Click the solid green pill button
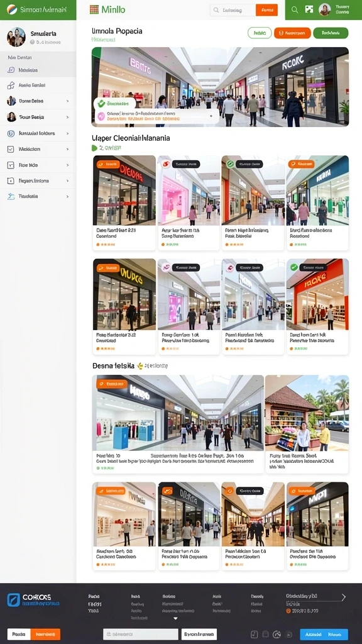 (x=331, y=33)
